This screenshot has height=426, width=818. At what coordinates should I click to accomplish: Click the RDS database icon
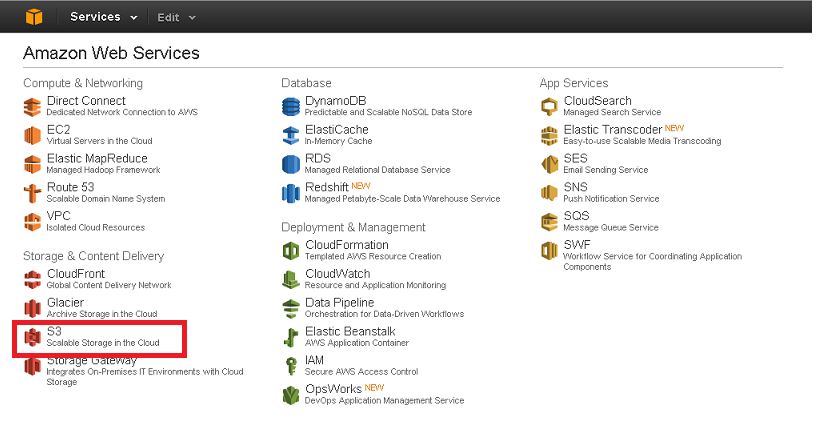pyautogui.click(x=291, y=164)
